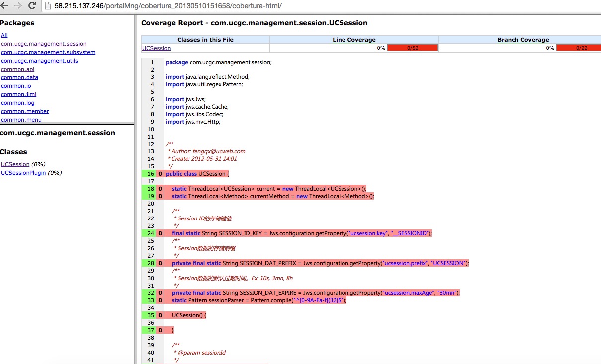Click the Author fengqx@ucweb.com comment

tap(207, 151)
